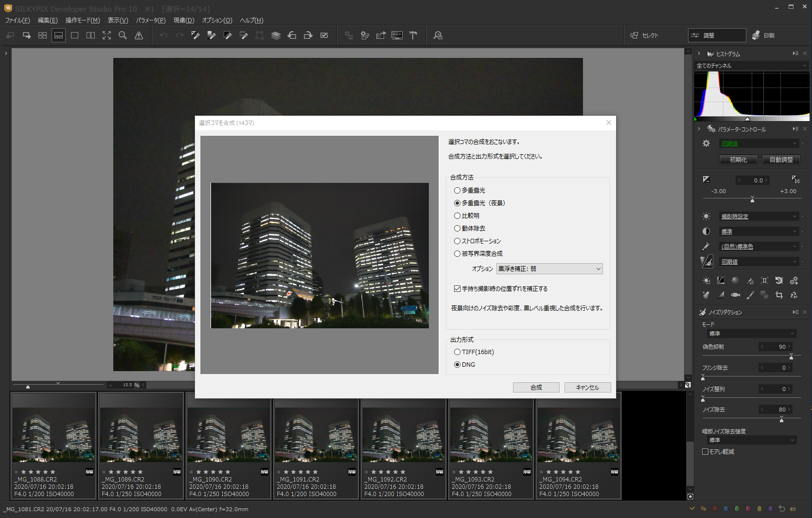The height and width of the screenshot is (518, 812).
Task: Open white balance sun icon
Action: tap(706, 216)
